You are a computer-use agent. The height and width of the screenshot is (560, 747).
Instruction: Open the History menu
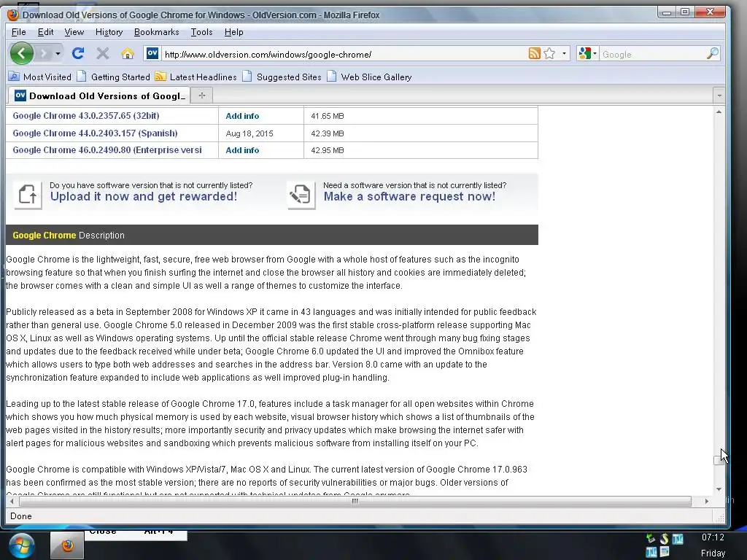coord(109,32)
